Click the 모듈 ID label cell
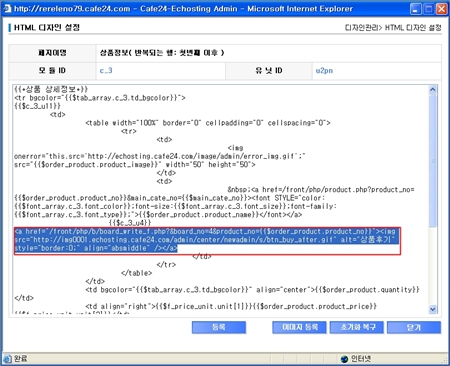 [52, 71]
